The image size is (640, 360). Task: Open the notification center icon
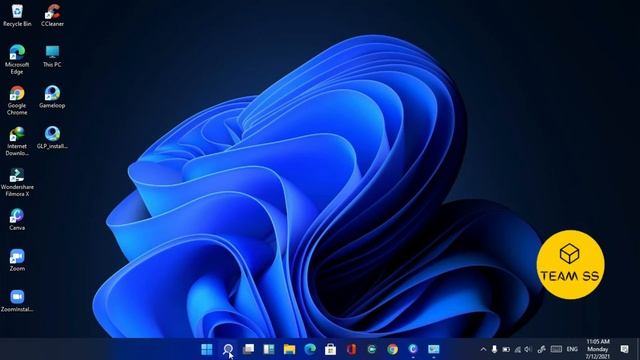(x=624, y=349)
